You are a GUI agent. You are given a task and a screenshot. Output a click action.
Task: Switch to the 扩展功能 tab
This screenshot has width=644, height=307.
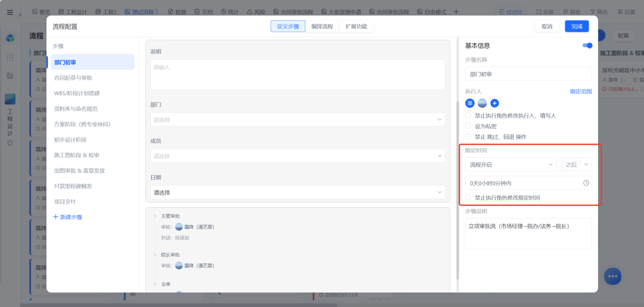click(x=356, y=26)
